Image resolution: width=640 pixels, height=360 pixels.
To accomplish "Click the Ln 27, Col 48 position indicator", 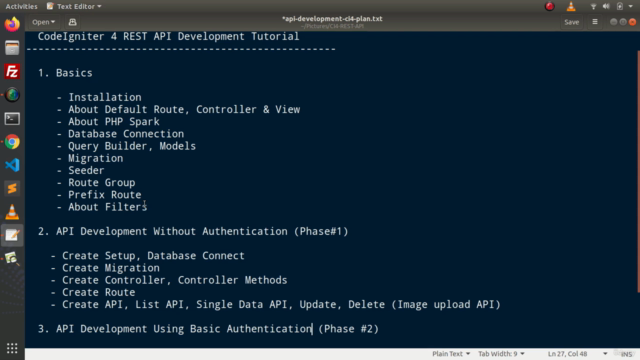I will tap(567, 354).
